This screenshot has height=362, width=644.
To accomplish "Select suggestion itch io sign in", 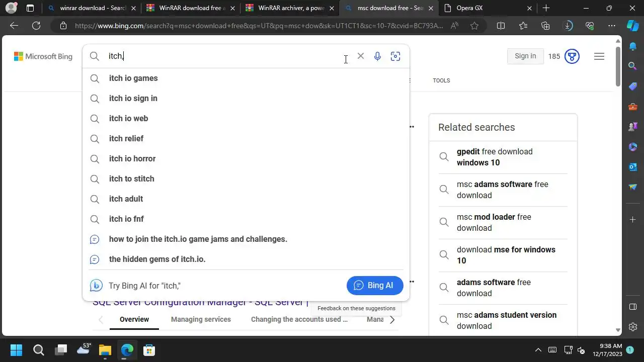I will (246, 98).
